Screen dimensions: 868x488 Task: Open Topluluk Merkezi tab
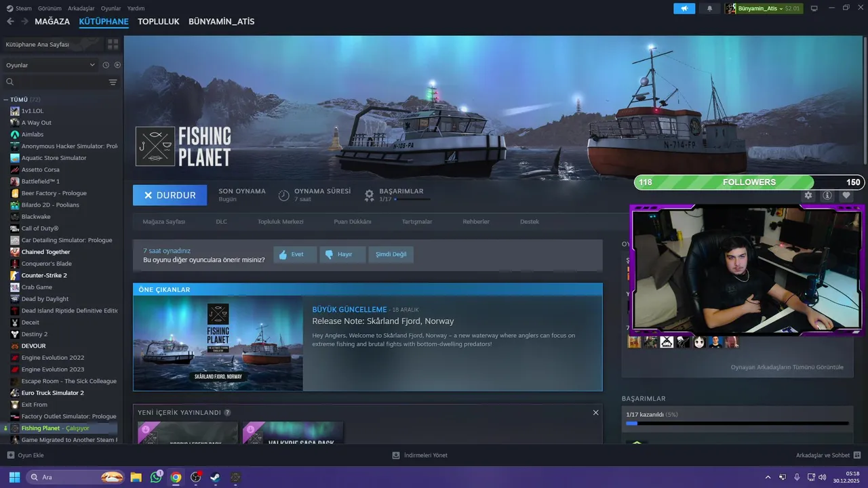(x=281, y=222)
